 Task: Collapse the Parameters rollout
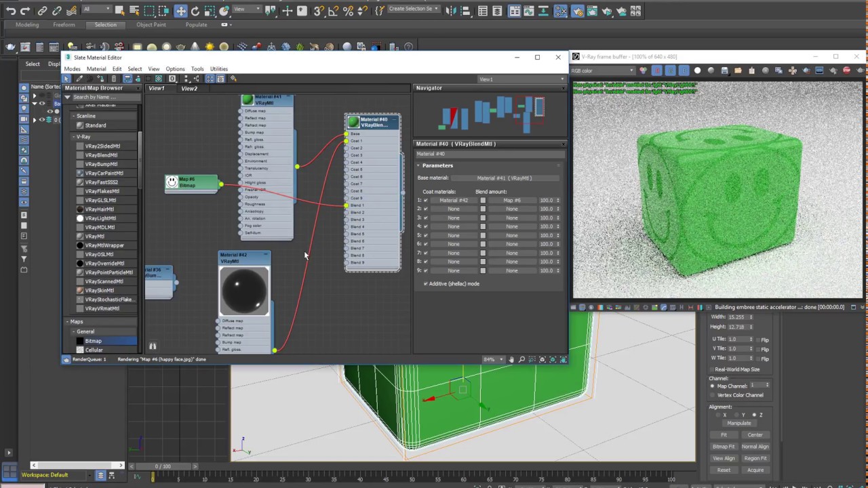(x=437, y=165)
